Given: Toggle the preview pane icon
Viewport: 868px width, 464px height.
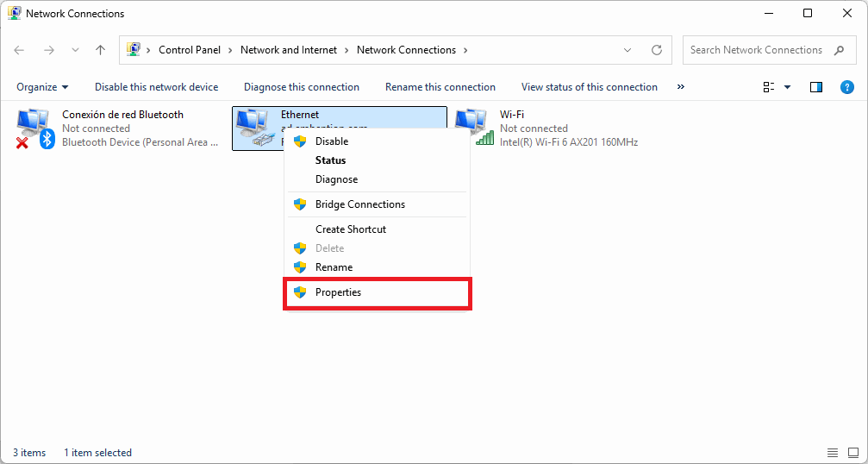Looking at the screenshot, I should point(816,87).
